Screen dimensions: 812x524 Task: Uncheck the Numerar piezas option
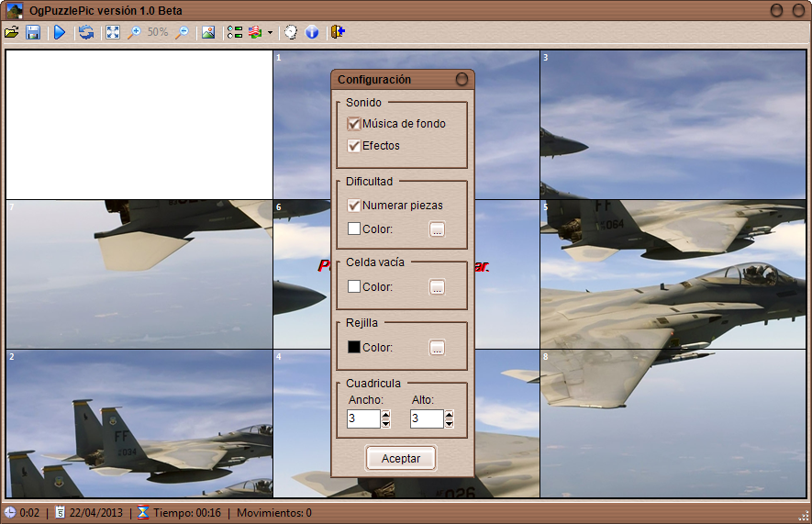(x=353, y=205)
